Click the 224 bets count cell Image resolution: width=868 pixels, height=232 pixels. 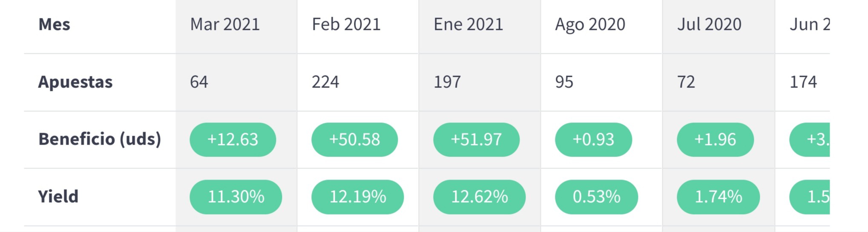(325, 82)
